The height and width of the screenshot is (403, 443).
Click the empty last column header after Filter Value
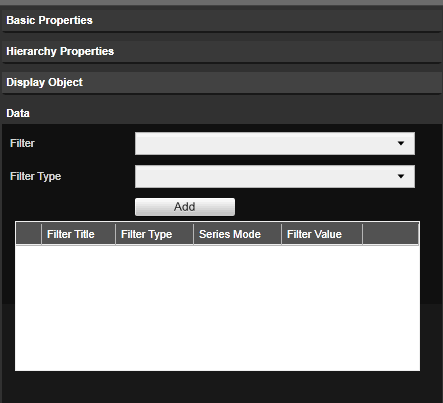coord(390,234)
